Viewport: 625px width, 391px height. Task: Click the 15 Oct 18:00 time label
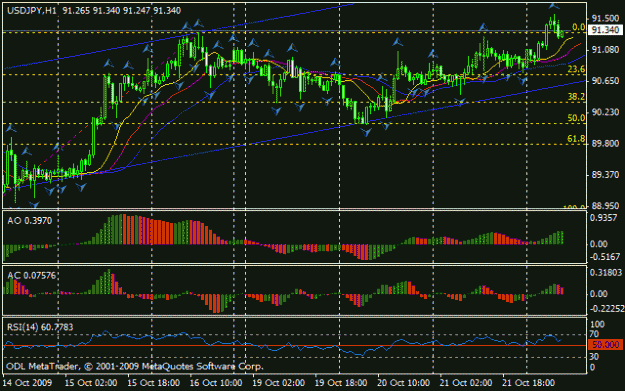tap(153, 383)
